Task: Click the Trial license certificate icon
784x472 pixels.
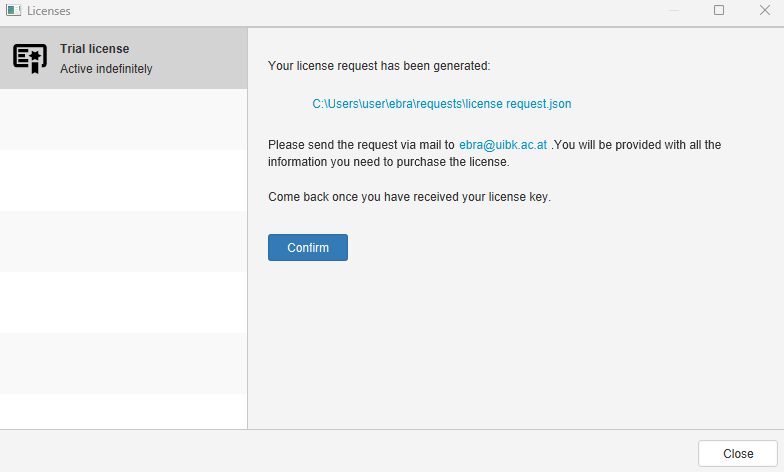Action: click(x=30, y=58)
